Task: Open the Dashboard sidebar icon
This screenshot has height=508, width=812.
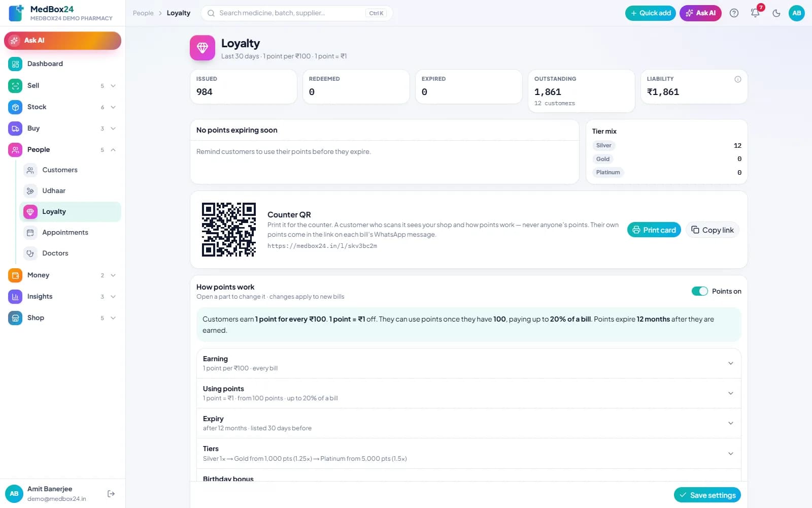Action: coord(15,64)
